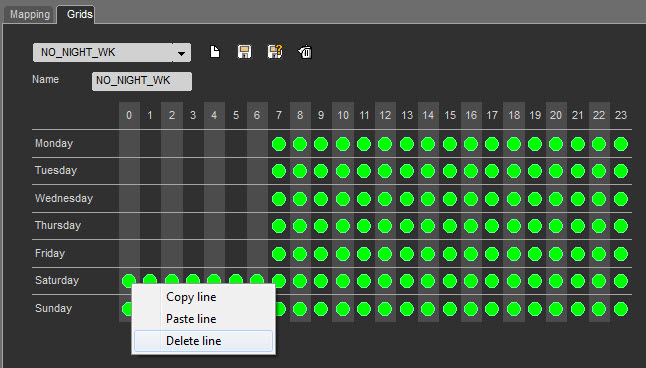
Task: Click the hour 10 column header
Action: tap(343, 115)
